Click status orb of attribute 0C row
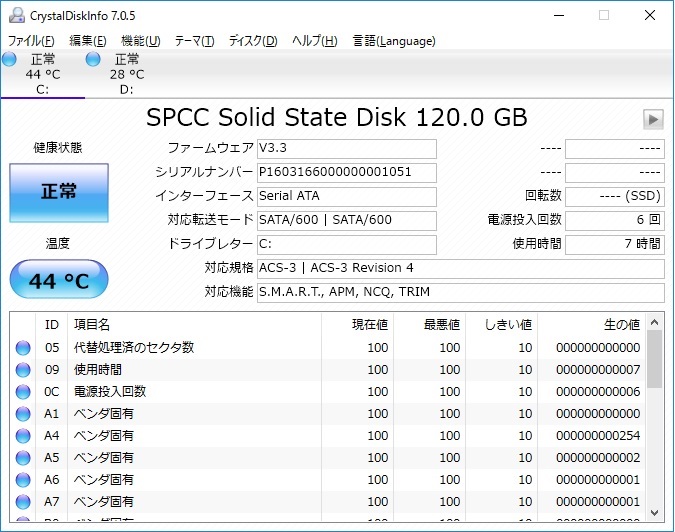 coord(23,392)
